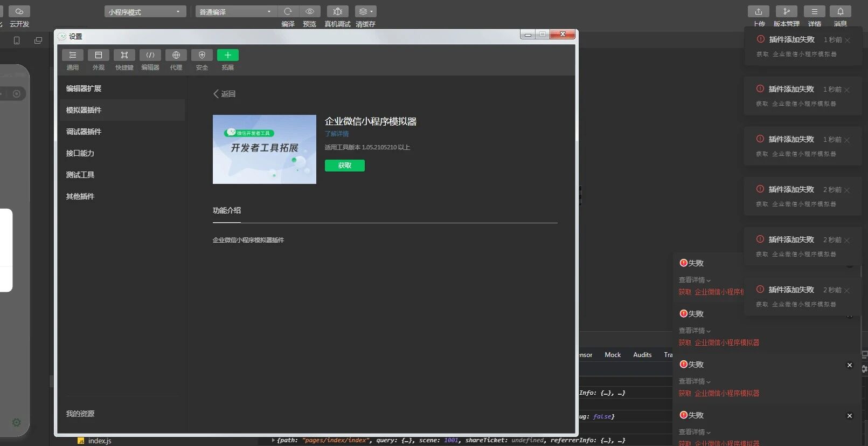Select 调试器插件 in the sidebar
This screenshot has height=446, width=868.
122,132
